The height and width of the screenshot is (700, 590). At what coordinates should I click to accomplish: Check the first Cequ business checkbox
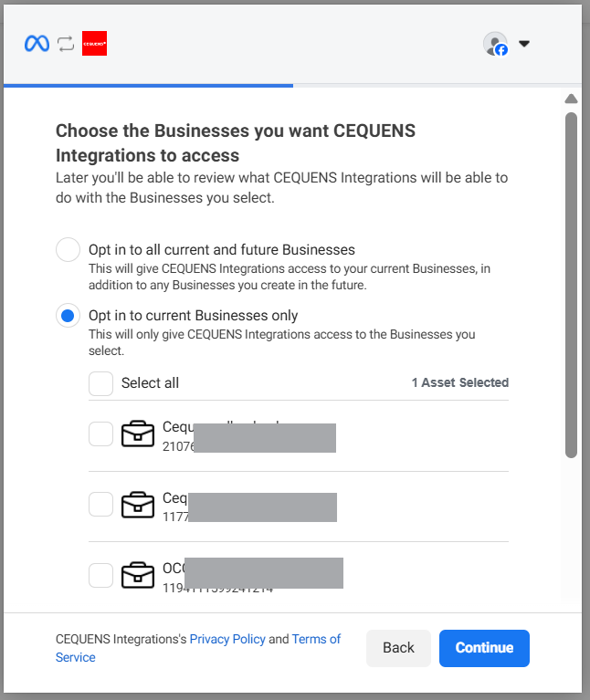[x=101, y=434]
